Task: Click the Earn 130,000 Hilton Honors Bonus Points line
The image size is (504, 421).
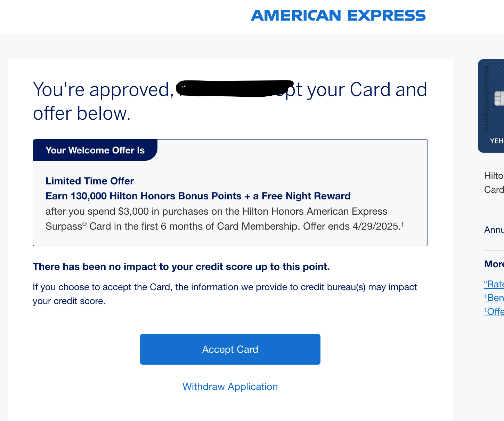Action: (x=198, y=196)
